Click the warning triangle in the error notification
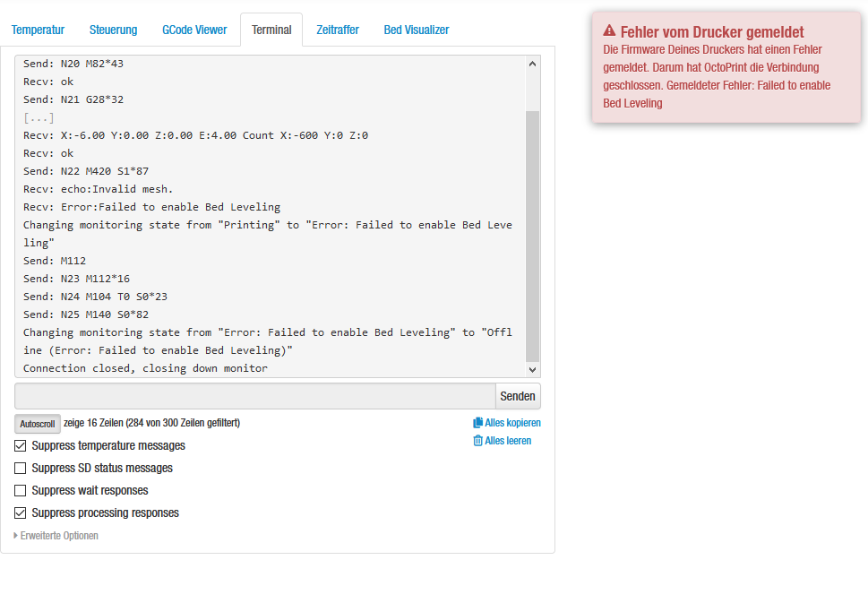 pyautogui.click(x=609, y=30)
